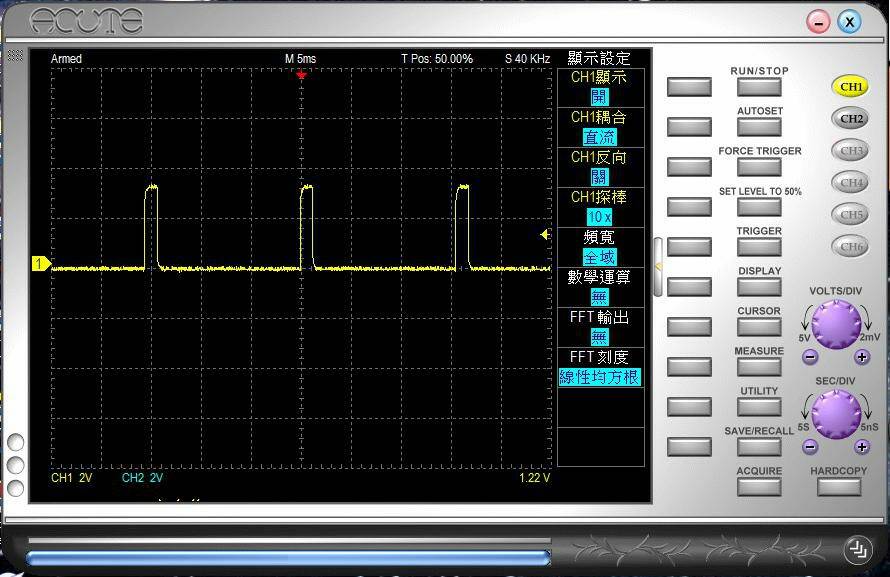Open the SAVE/RECALL menu button
The image size is (890, 577).
(x=759, y=447)
